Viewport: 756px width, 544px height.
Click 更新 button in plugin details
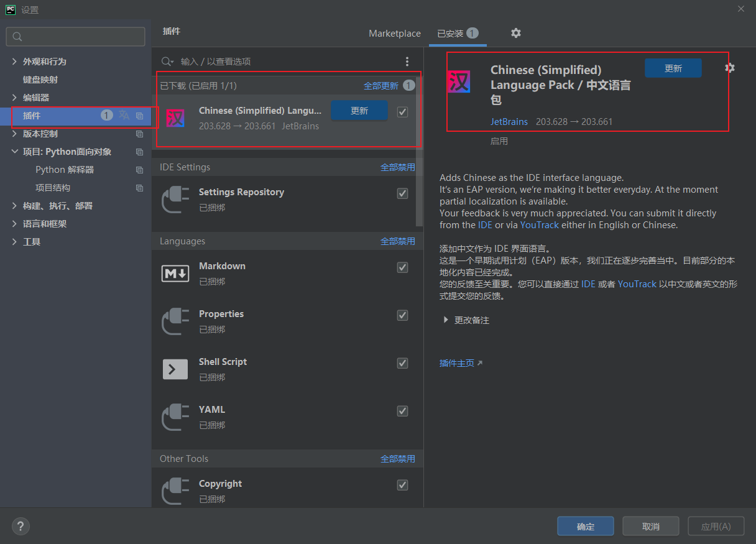point(673,68)
